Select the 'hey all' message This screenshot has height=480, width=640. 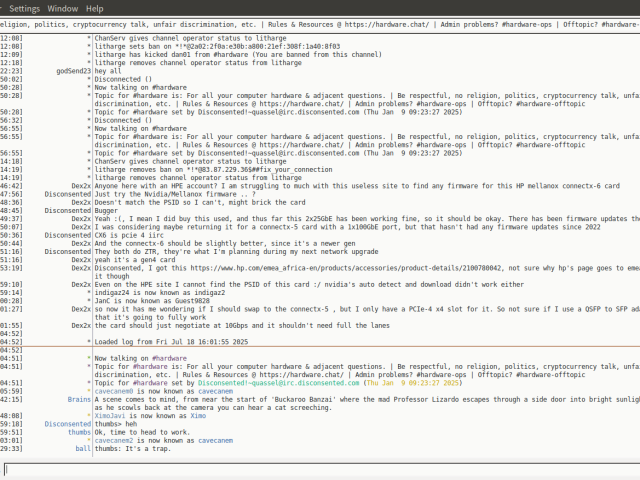(108, 71)
